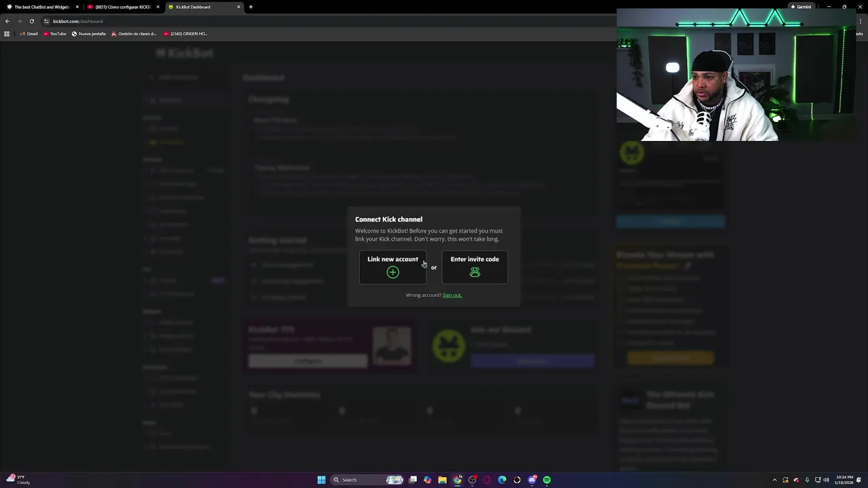Screen dimensions: 868x488
Task: Launch Copilot from the taskbar
Action: coord(427,480)
